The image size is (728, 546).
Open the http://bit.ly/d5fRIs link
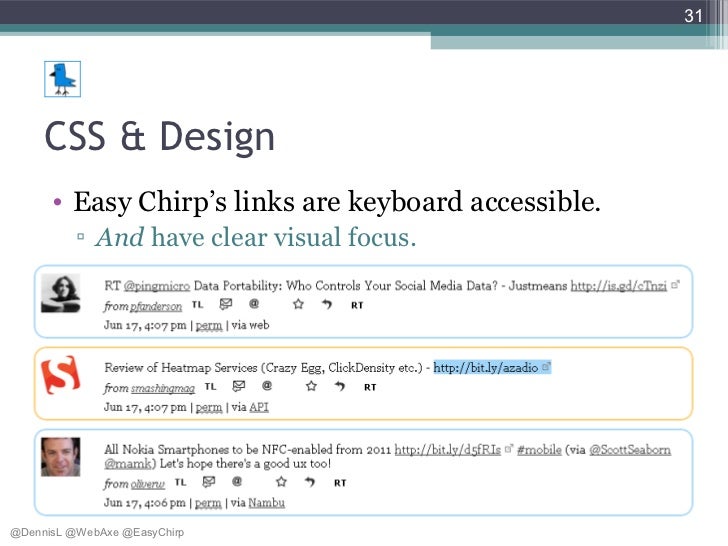pos(448,449)
